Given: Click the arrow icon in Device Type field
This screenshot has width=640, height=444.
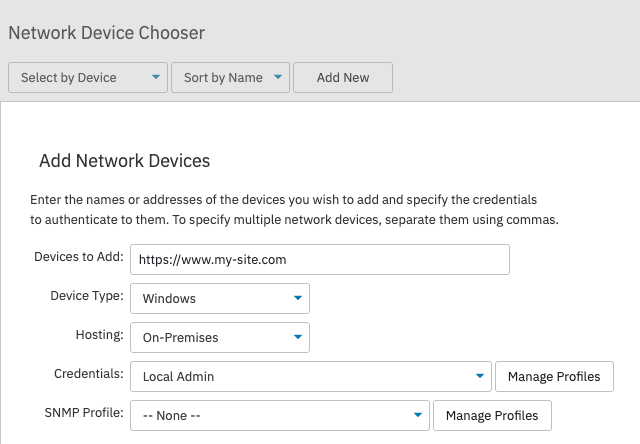Looking at the screenshot, I should pos(298,298).
